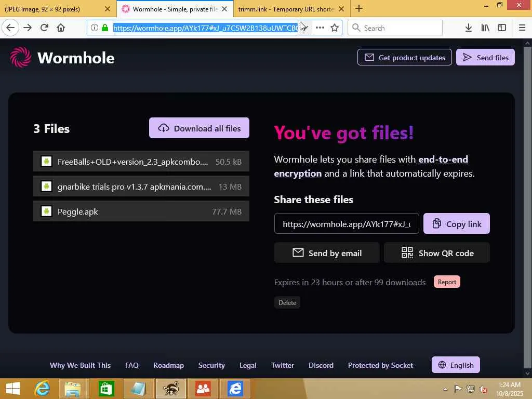Click the Android icon beside FreeBalls file
This screenshot has width=532, height=399.
(46, 162)
